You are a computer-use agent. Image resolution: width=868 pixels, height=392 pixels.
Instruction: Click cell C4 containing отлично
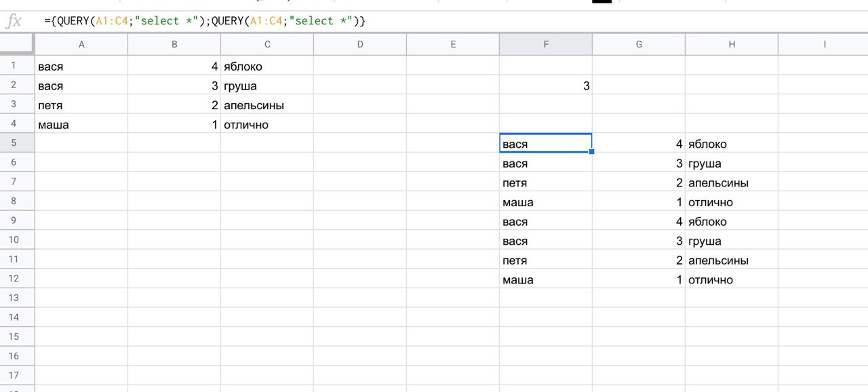[267, 125]
